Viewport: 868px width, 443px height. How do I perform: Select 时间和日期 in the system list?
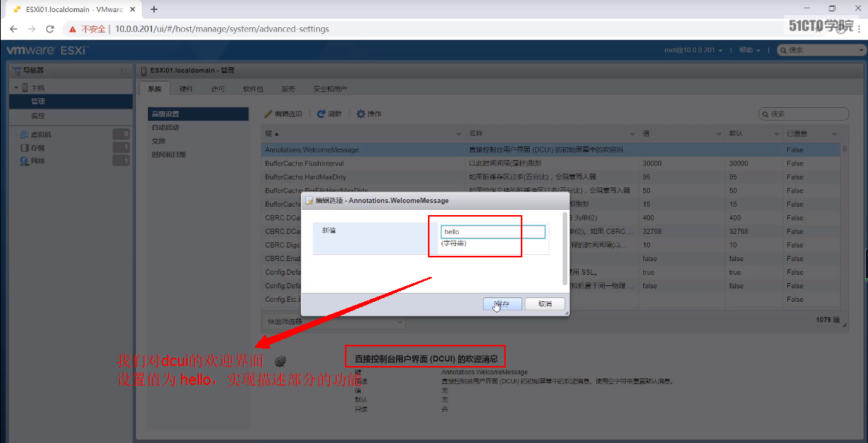199,155
